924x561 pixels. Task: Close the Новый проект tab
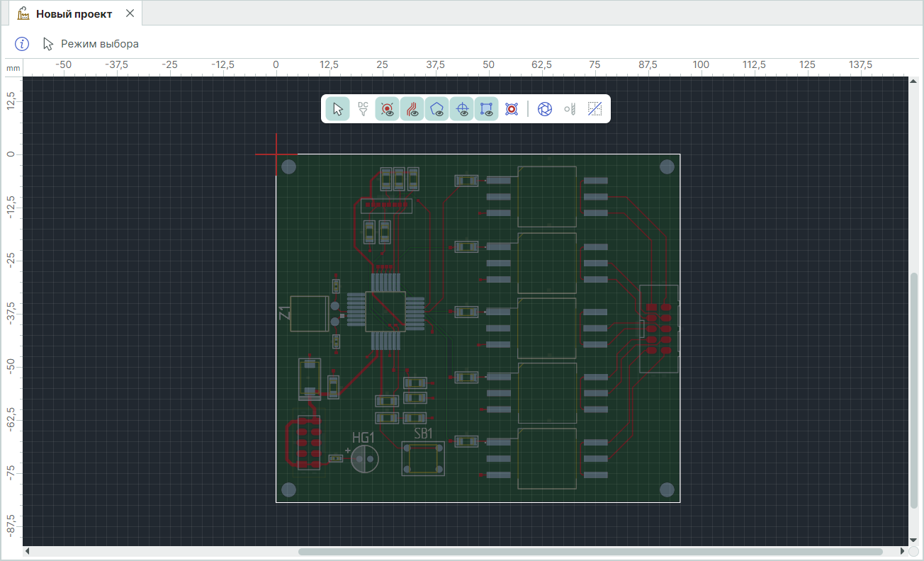(130, 13)
